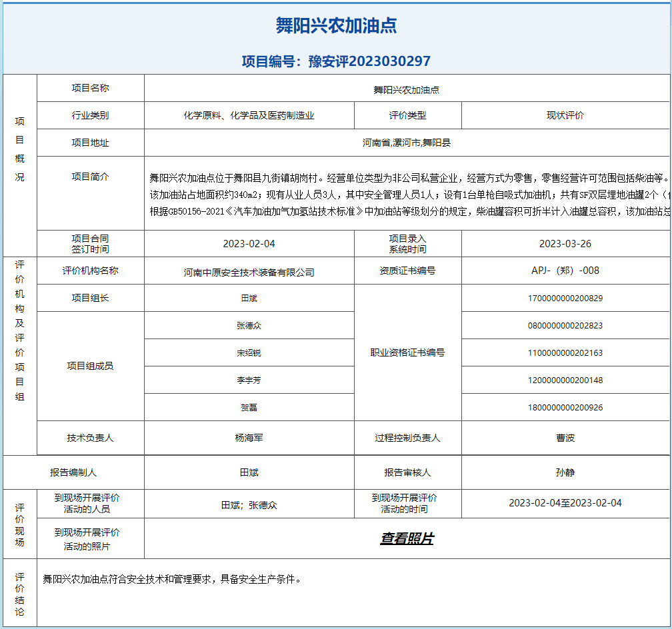
Task: Click the 项目名称 label cell
Action: tap(91, 88)
